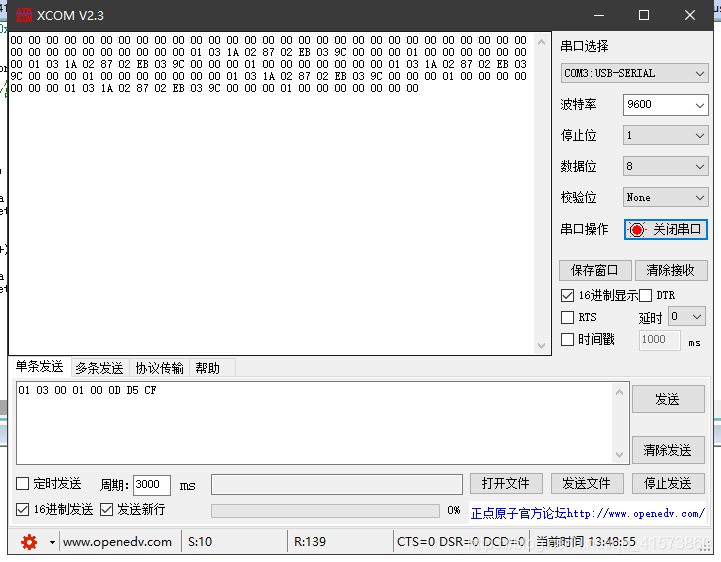Click the 停止发送 stop sending button

[x=668, y=483]
